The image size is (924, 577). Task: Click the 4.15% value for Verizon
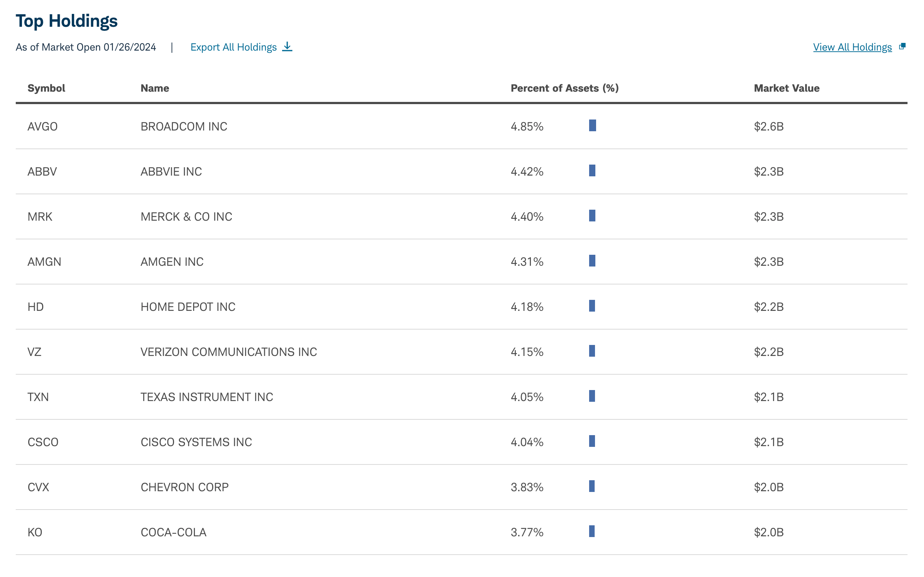[x=527, y=352]
